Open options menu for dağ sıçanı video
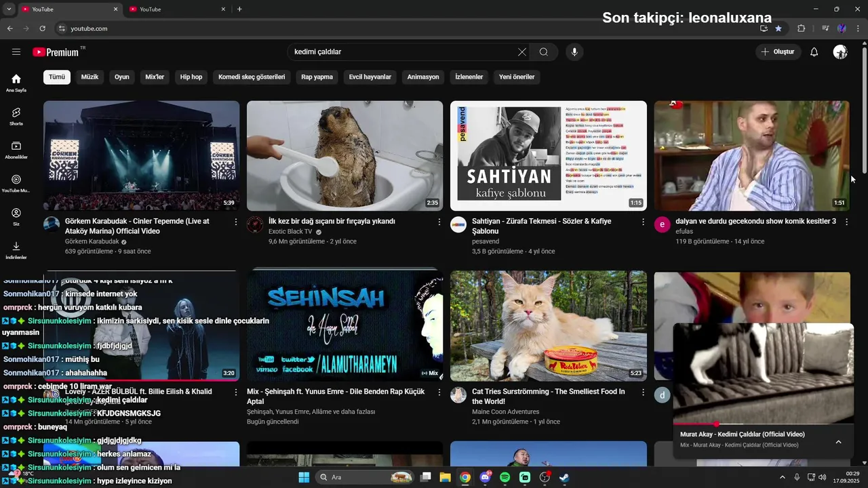 (x=439, y=222)
